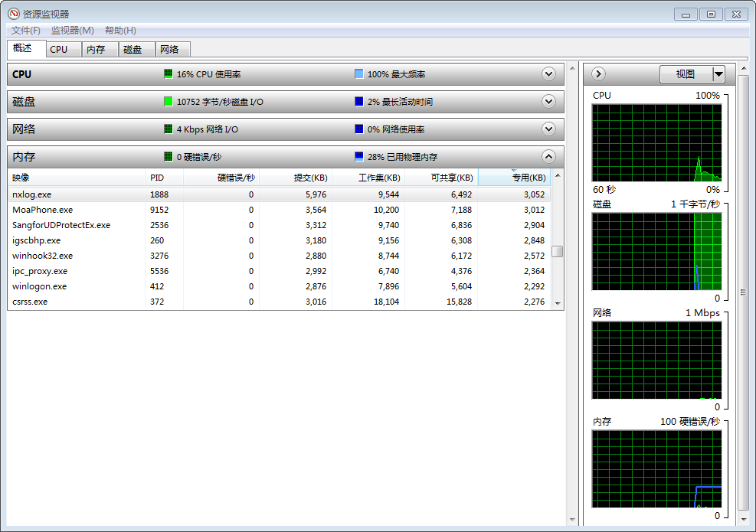Click the blue maximum frequency indicator square
The width and height of the screenshot is (756, 532).
[359, 74]
